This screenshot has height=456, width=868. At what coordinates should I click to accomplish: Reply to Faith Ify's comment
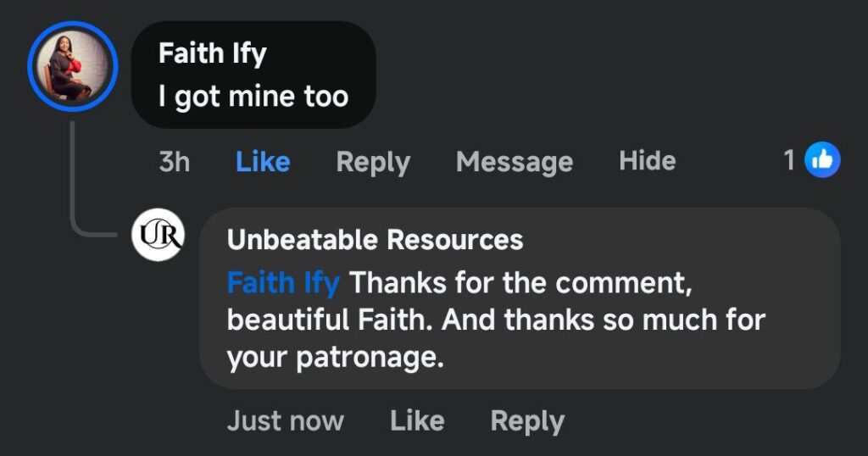coord(373,161)
